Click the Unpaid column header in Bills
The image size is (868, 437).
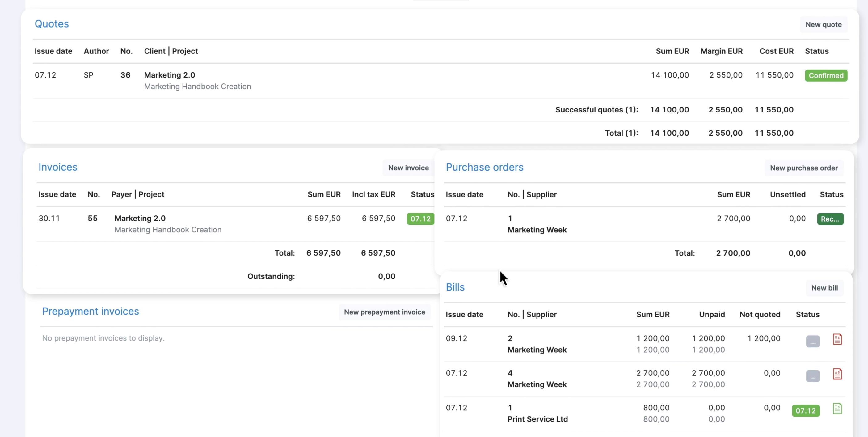(x=712, y=315)
